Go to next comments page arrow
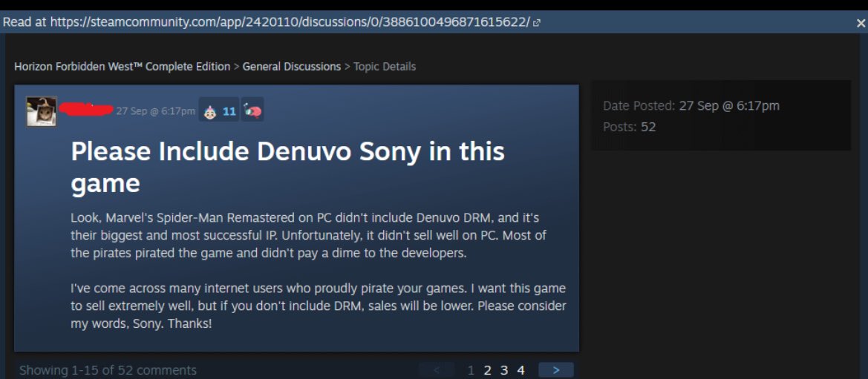This screenshot has height=379, width=868. click(556, 369)
